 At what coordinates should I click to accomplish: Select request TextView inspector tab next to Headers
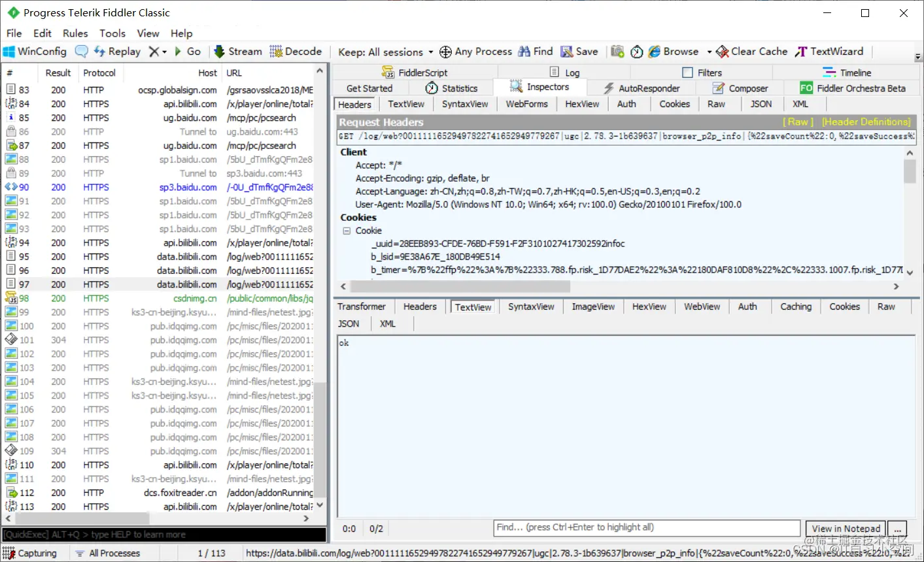tap(406, 104)
